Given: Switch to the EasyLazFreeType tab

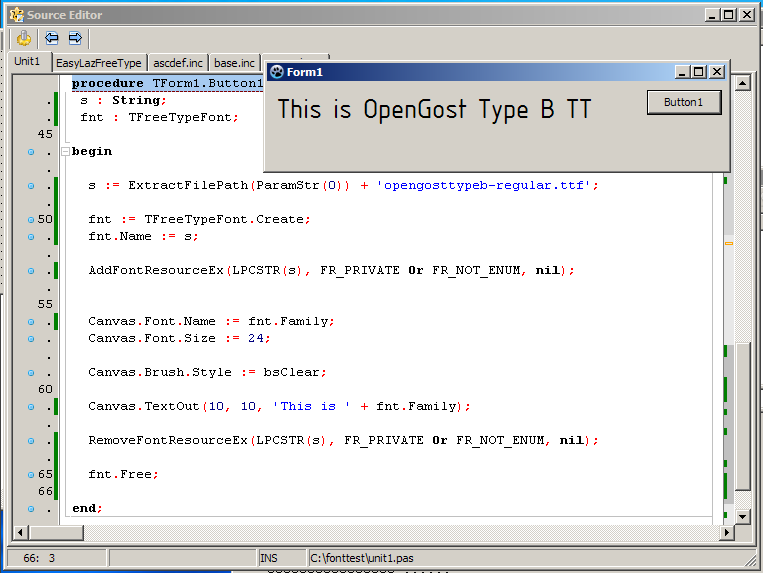Looking at the screenshot, I should [x=98, y=63].
